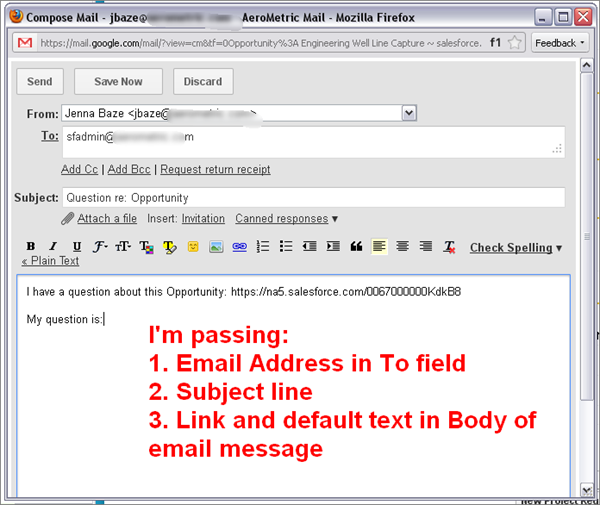
Task: Click in the To recipients field
Action: [x=313, y=142]
